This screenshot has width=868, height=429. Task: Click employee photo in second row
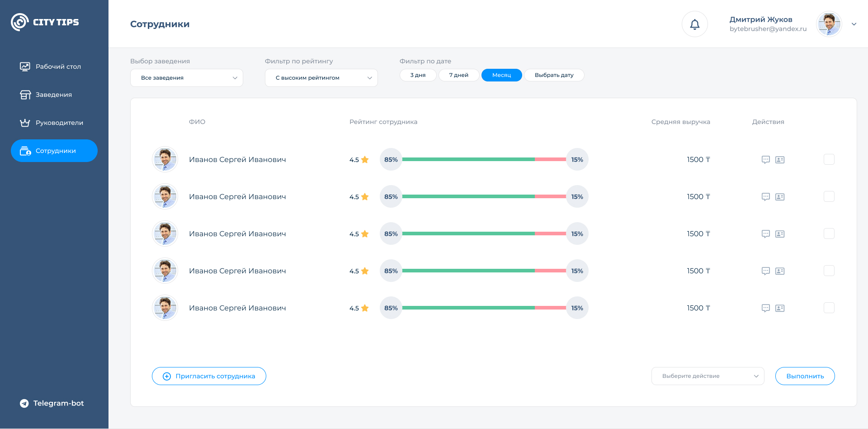(165, 196)
